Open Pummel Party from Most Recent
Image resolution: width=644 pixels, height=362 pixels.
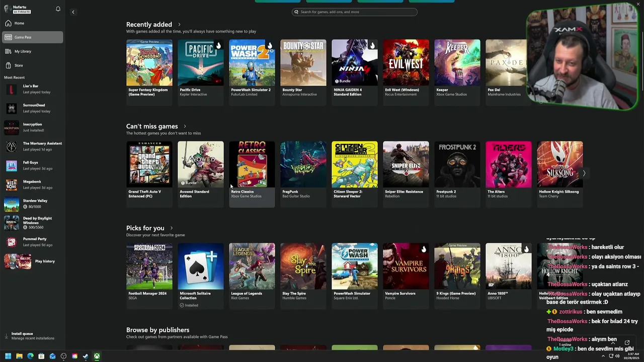(x=33, y=242)
